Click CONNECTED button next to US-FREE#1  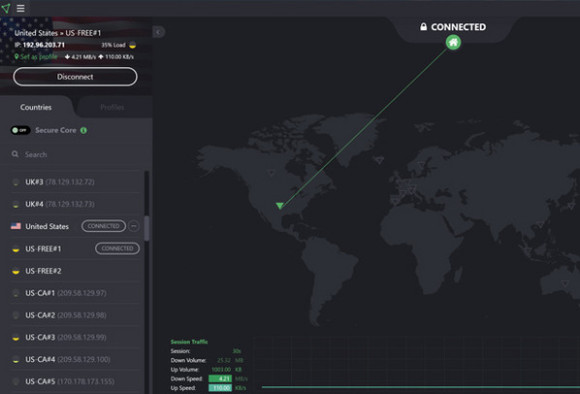117,248
